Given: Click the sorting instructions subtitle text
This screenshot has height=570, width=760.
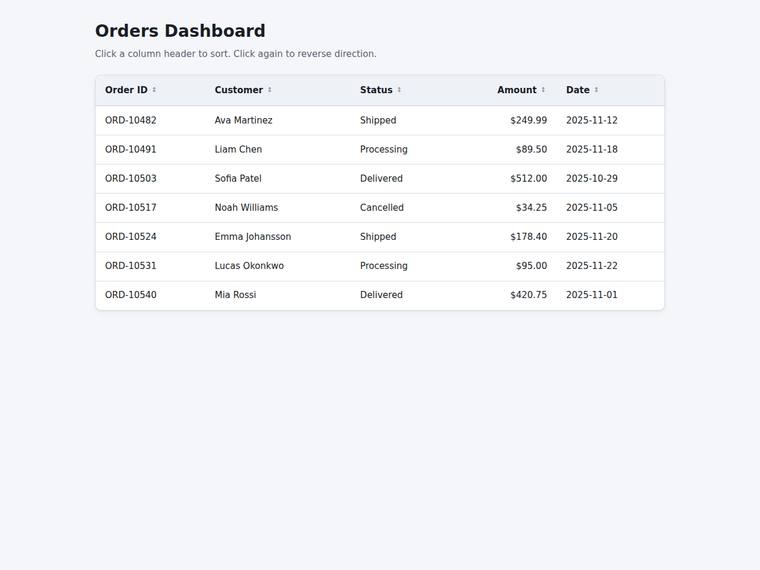Looking at the screenshot, I should click(236, 54).
